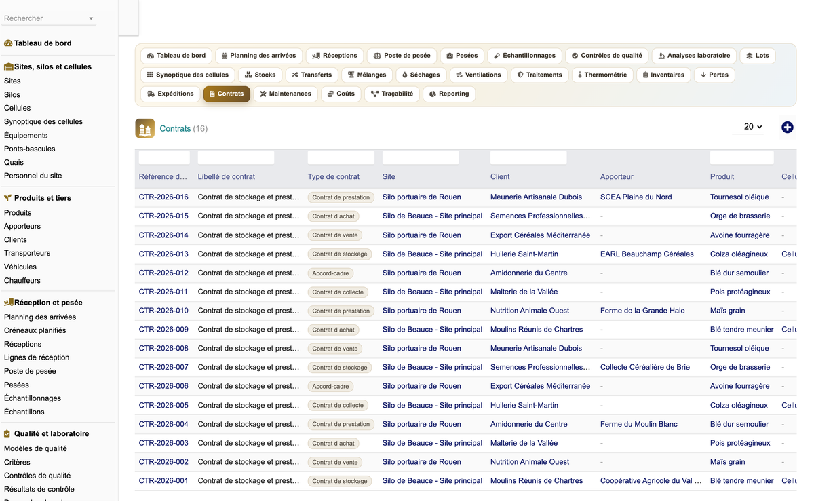Viewport: 814px width, 504px height.
Task: Open the Pertes toolbar button
Action: (714, 75)
